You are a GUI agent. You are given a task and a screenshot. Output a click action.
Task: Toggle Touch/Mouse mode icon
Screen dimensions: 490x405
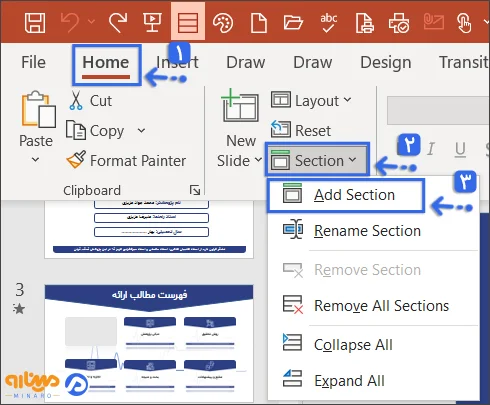point(464,23)
